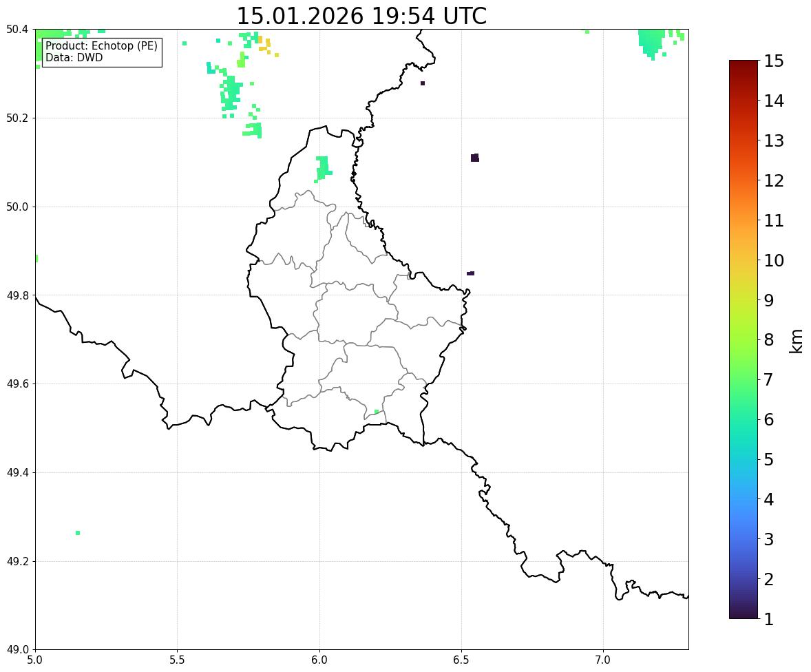Viewport: 811px width, 672px height.
Task: Click latitude axis label "49.4"
Action: 17,472
